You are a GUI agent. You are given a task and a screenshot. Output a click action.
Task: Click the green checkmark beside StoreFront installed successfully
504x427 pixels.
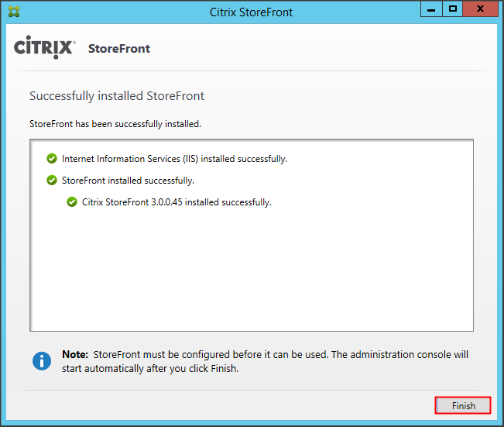[52, 181]
